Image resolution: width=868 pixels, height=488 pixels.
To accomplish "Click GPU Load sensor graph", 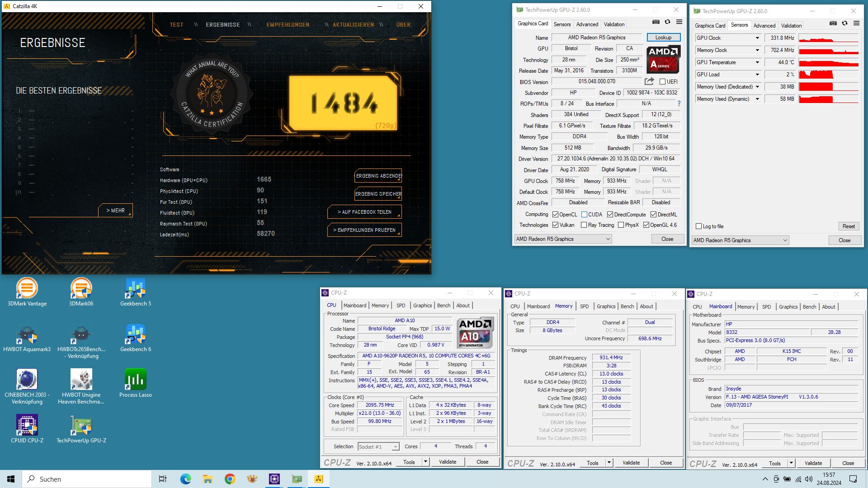I will pyautogui.click(x=829, y=75).
